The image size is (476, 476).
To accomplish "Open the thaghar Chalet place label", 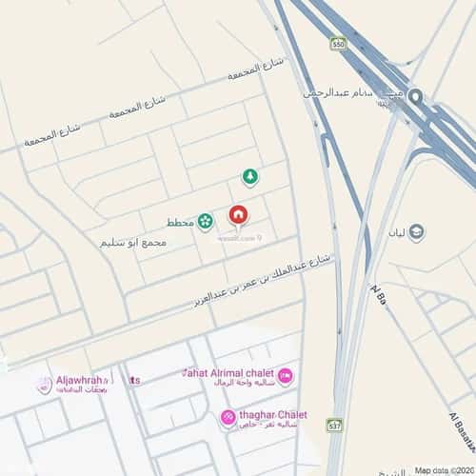I will (273, 419).
